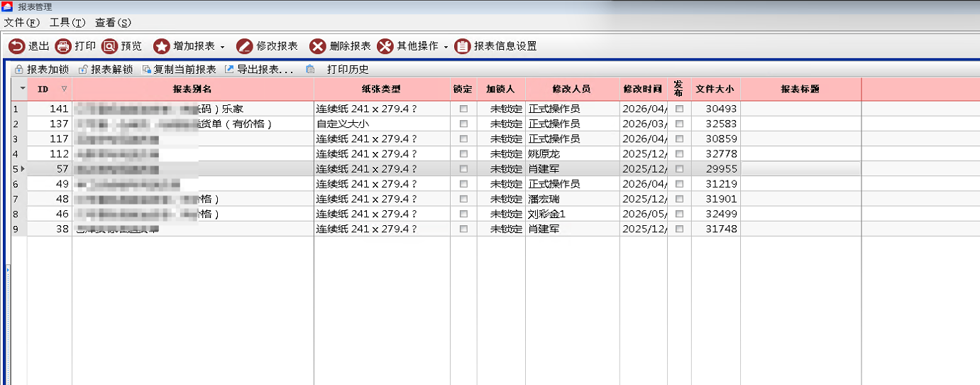980x385 pixels.
Task: Click file size 32583 cell
Action: coord(716,124)
